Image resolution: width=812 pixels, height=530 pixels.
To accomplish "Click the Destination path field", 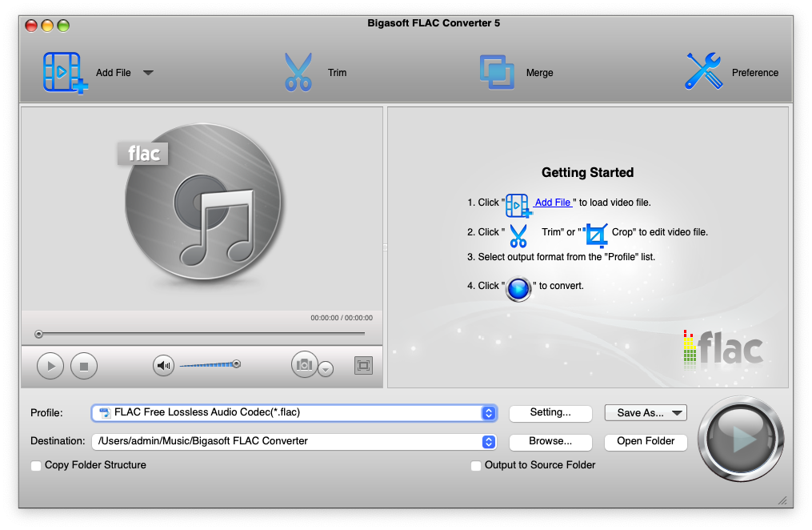I will point(294,441).
